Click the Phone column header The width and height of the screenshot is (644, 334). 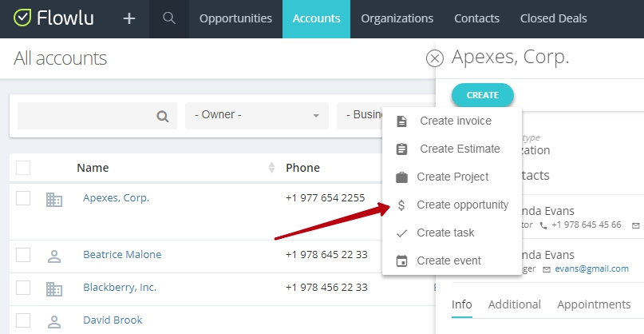pos(302,168)
